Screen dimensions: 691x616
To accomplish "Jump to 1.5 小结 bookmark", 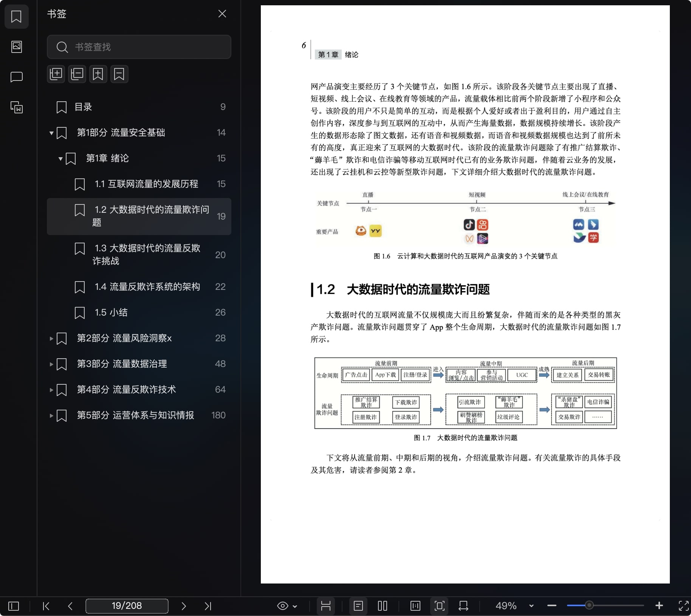I will pos(139,313).
